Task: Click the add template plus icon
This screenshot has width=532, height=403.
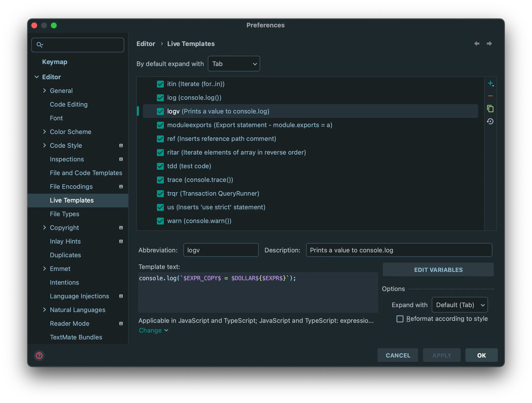Action: tap(490, 84)
